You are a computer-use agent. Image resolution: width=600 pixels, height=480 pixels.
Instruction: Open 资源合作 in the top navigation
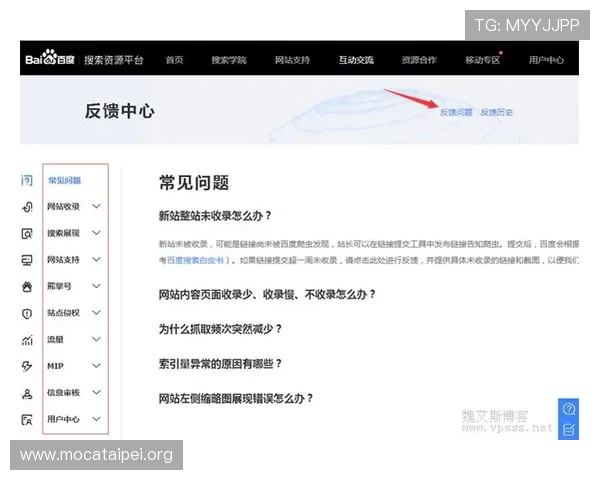pyautogui.click(x=419, y=60)
